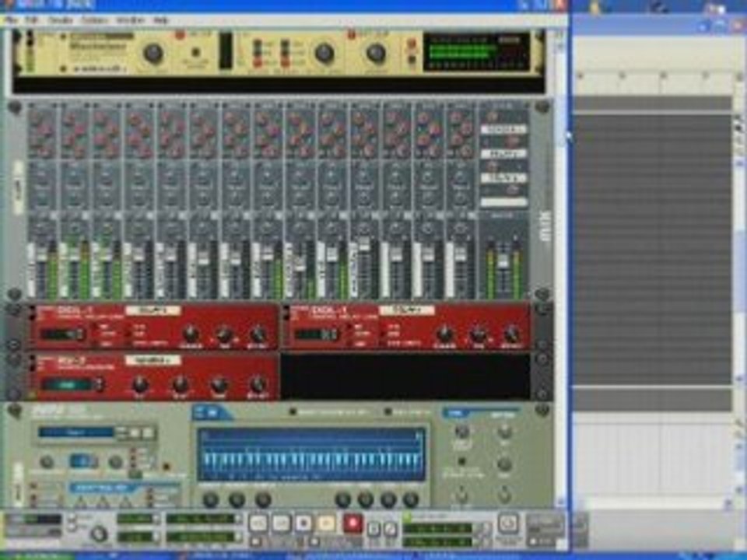Click the RV-7 reverb decay knob
The width and height of the screenshot is (747, 560).
click(x=180, y=383)
